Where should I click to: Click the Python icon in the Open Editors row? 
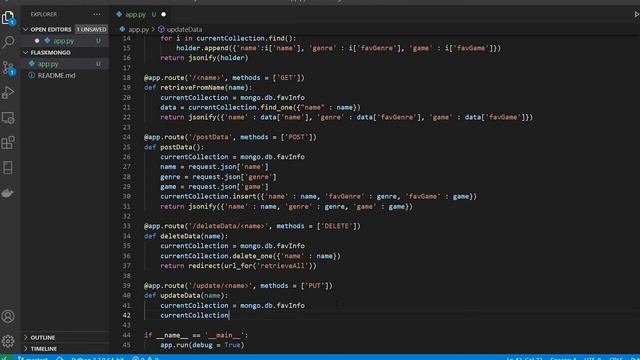pyautogui.click(x=47, y=41)
